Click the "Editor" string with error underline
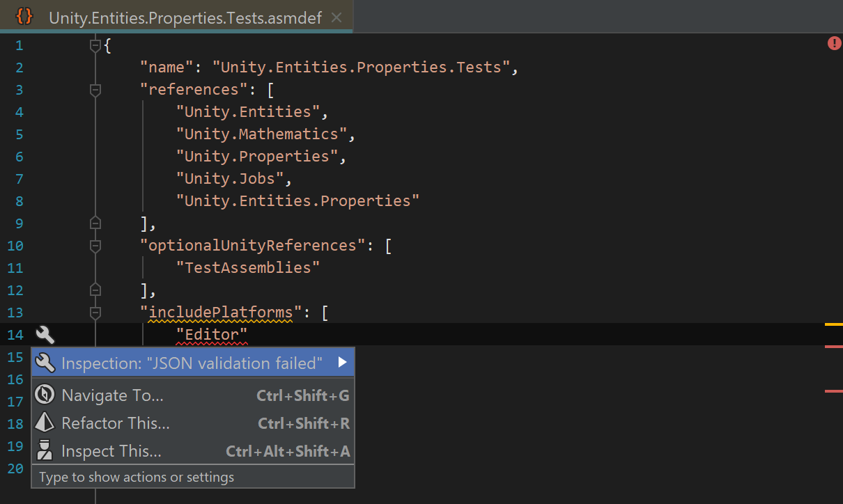 tap(212, 335)
